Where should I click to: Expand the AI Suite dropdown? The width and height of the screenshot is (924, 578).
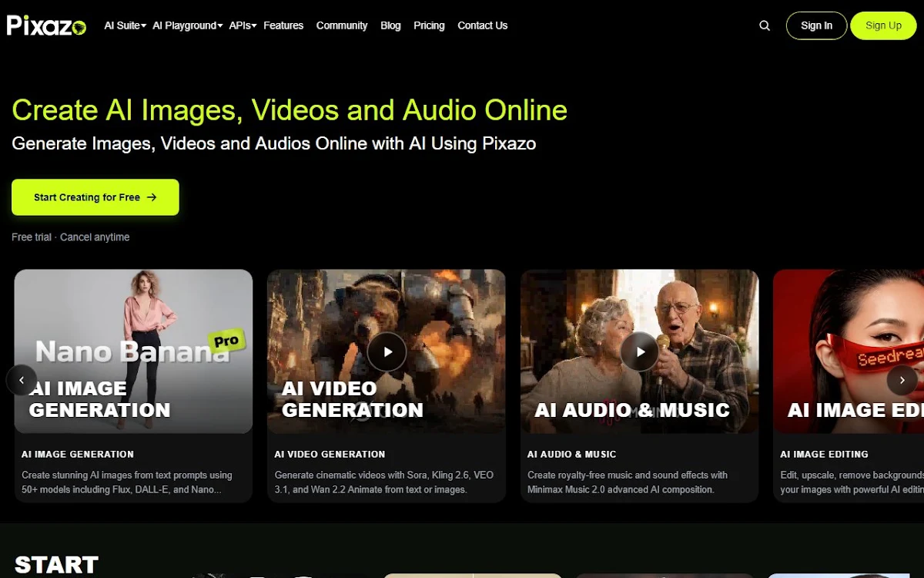click(x=125, y=25)
